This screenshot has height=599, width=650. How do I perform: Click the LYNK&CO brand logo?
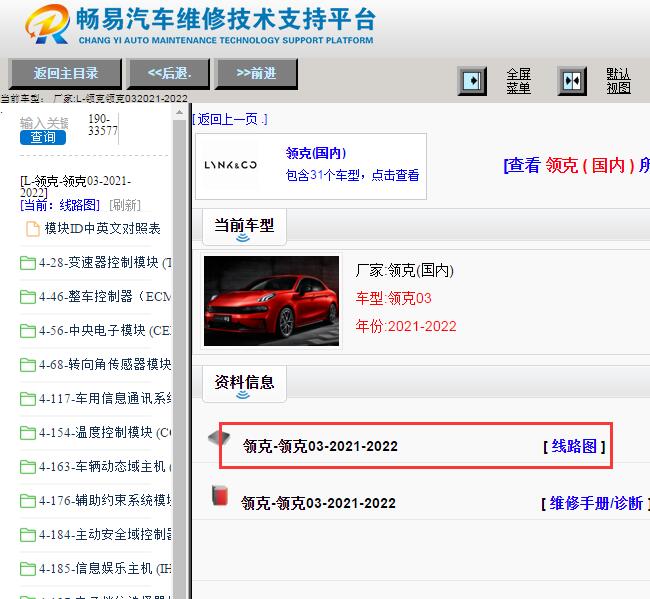coord(230,165)
